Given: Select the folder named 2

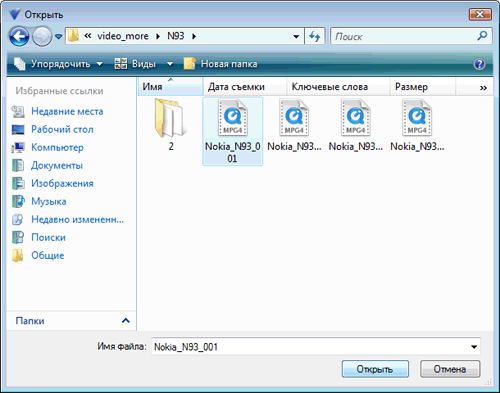Looking at the screenshot, I should click(171, 126).
